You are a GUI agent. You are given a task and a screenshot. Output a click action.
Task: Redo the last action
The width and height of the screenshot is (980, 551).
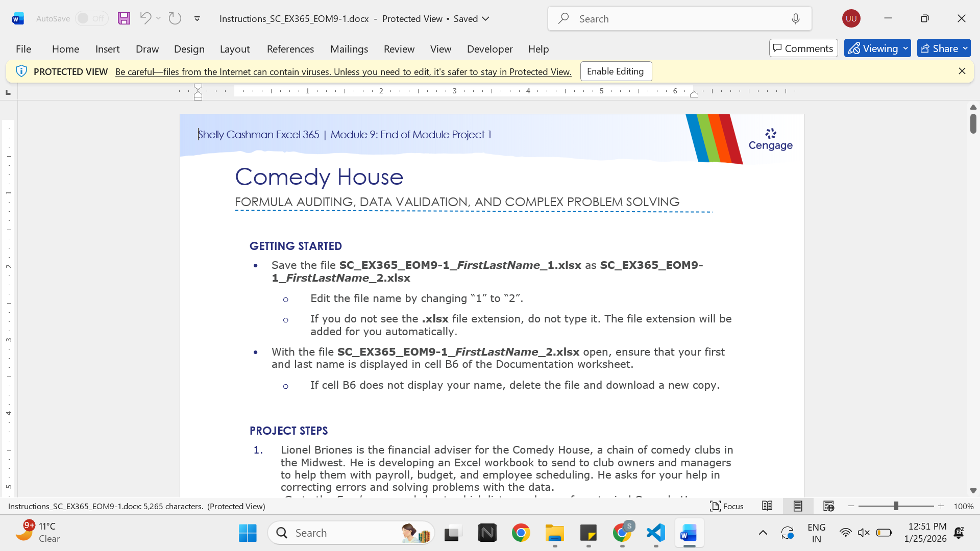(175, 18)
